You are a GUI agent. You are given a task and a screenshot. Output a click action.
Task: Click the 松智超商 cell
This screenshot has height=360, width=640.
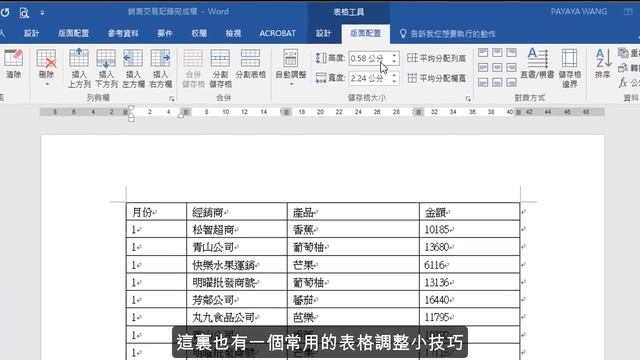point(237,230)
